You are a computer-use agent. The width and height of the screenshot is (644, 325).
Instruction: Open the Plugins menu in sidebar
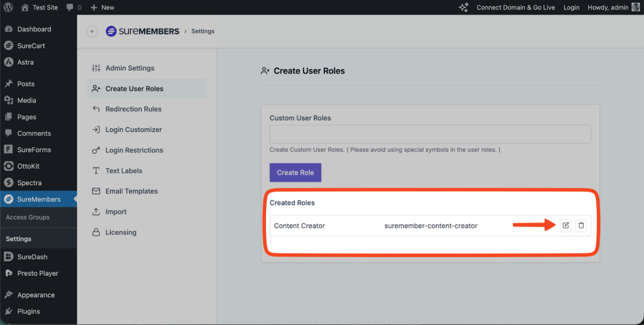click(x=28, y=312)
